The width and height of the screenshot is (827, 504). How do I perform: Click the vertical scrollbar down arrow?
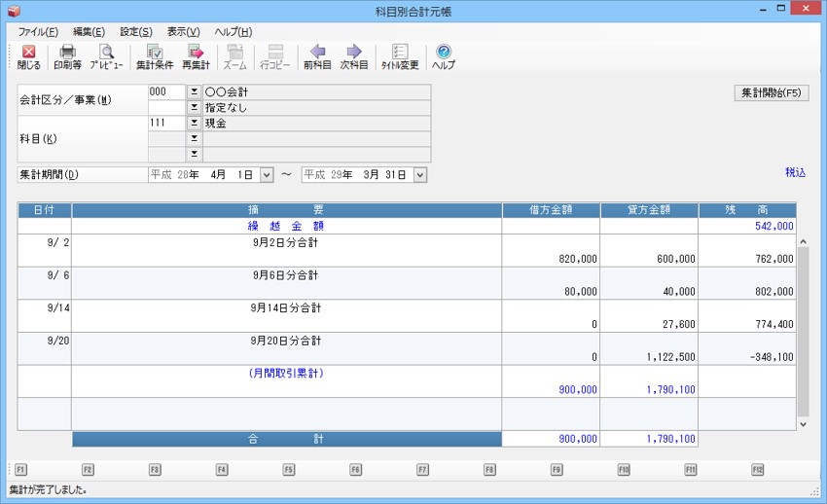[x=803, y=424]
